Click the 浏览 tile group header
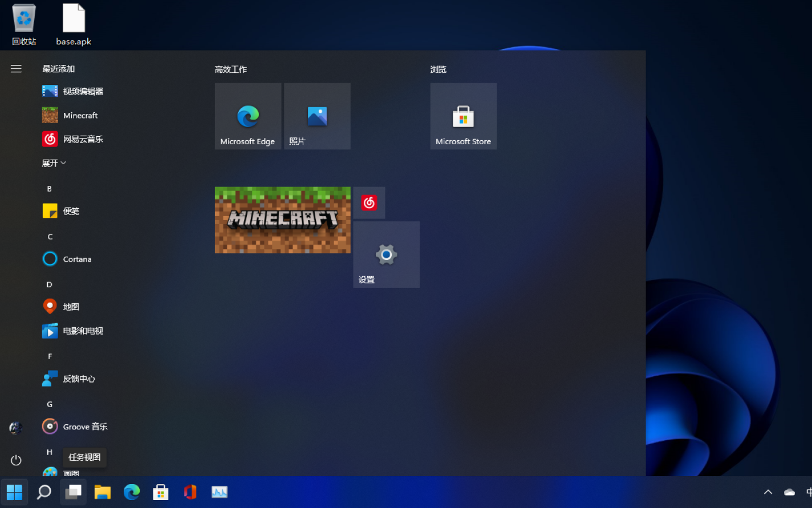 click(439, 70)
